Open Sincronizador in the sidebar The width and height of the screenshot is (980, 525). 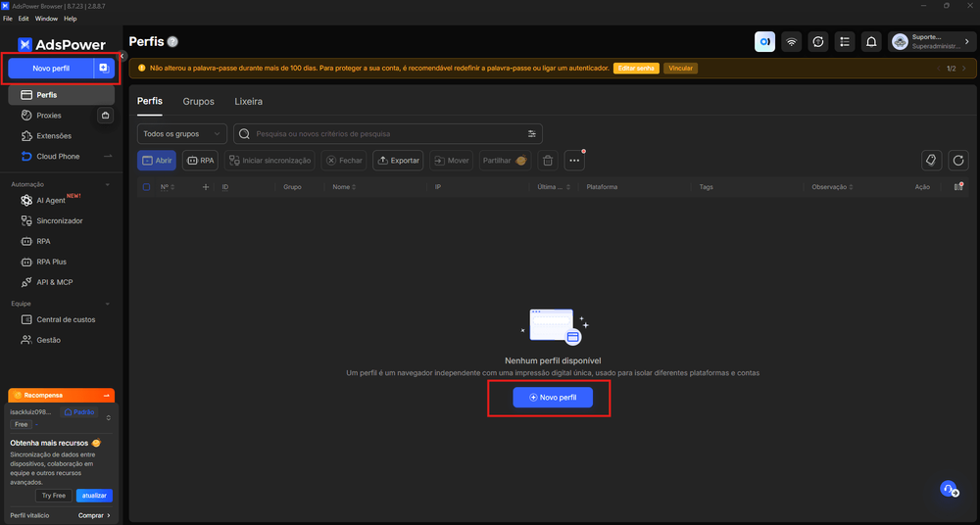pyautogui.click(x=61, y=220)
